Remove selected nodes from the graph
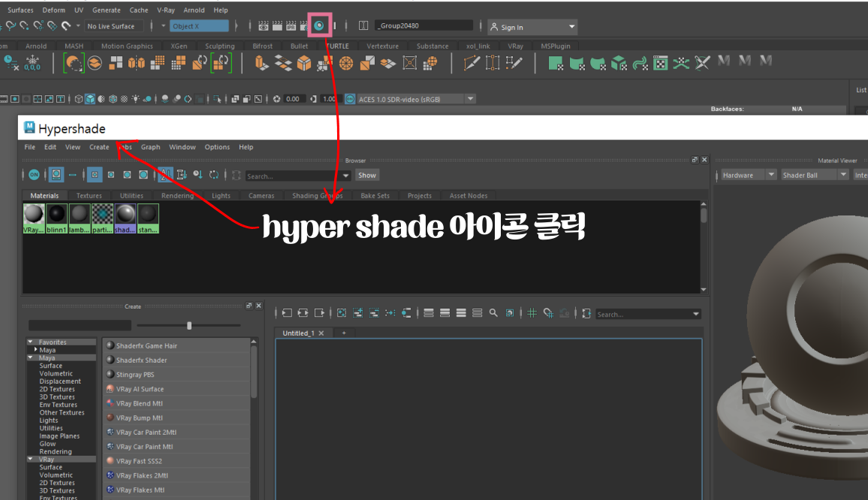Screen dimensions: 868x500 click(374, 313)
